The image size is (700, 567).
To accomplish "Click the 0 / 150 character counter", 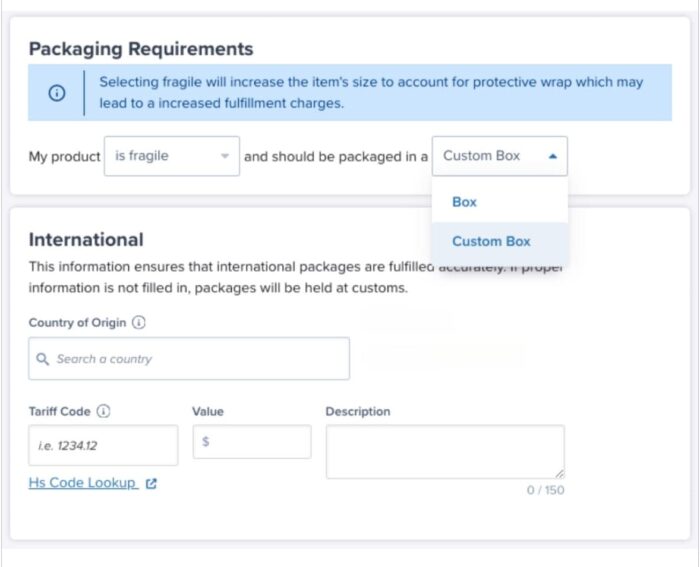I will 545,491.
